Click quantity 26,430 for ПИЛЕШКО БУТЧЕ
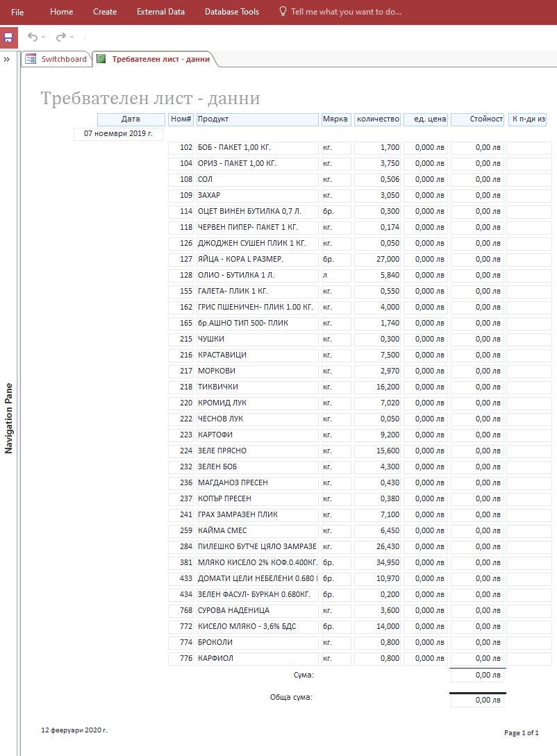This screenshot has height=756, width=557. click(x=378, y=546)
